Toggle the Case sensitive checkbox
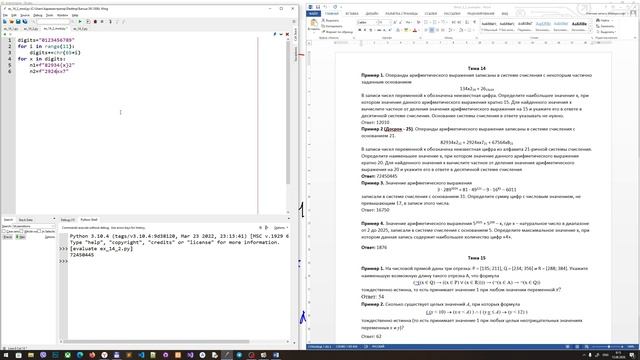 tap(4, 231)
